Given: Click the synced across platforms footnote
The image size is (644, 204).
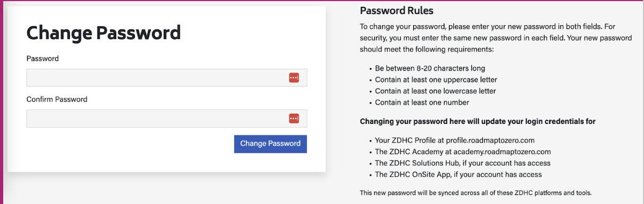Looking at the screenshot, I should pyautogui.click(x=476, y=192).
